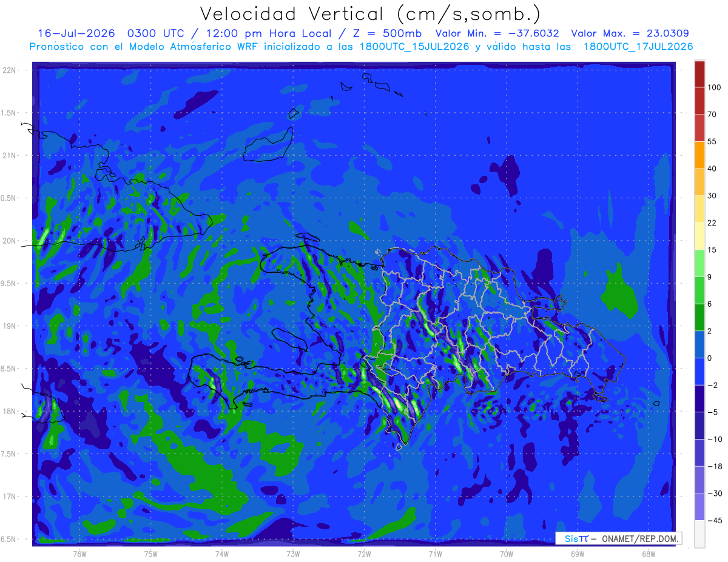This screenshot has height=562, width=728.
Task: Click the "21N" latitude label
Action: click(10, 155)
